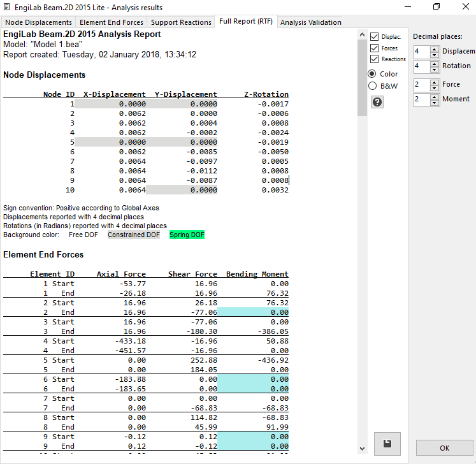Increase the Force decimal places
This screenshot has width=476, height=464.
pos(435,82)
